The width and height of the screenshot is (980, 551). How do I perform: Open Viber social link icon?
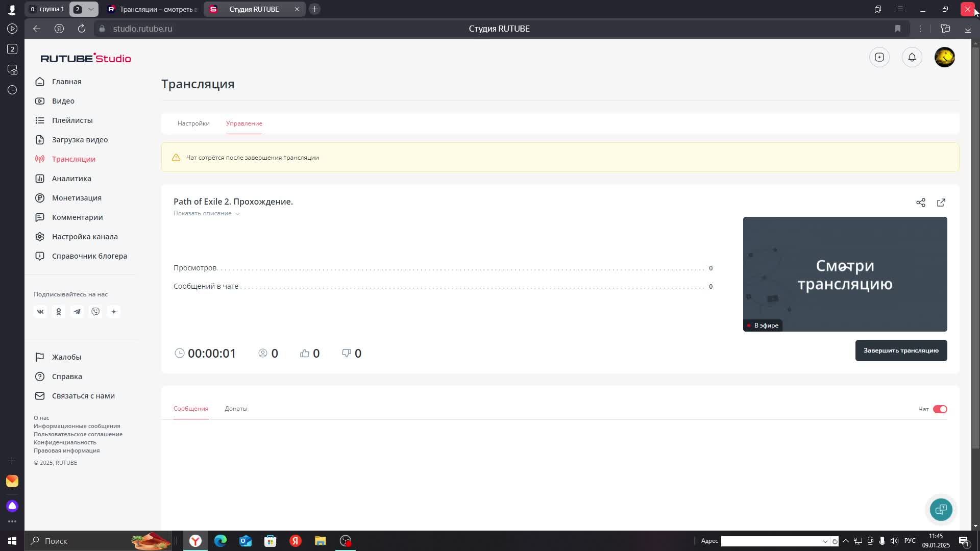pyautogui.click(x=95, y=312)
